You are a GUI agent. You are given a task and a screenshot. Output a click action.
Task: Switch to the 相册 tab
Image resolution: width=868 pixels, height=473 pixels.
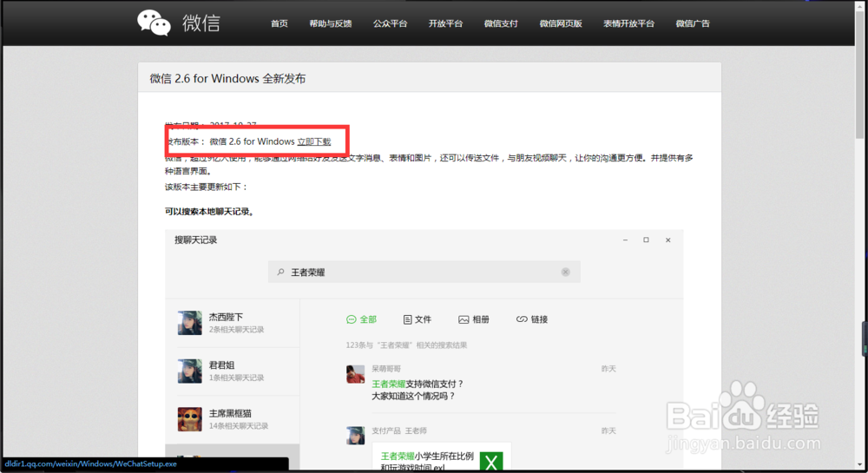pos(473,319)
